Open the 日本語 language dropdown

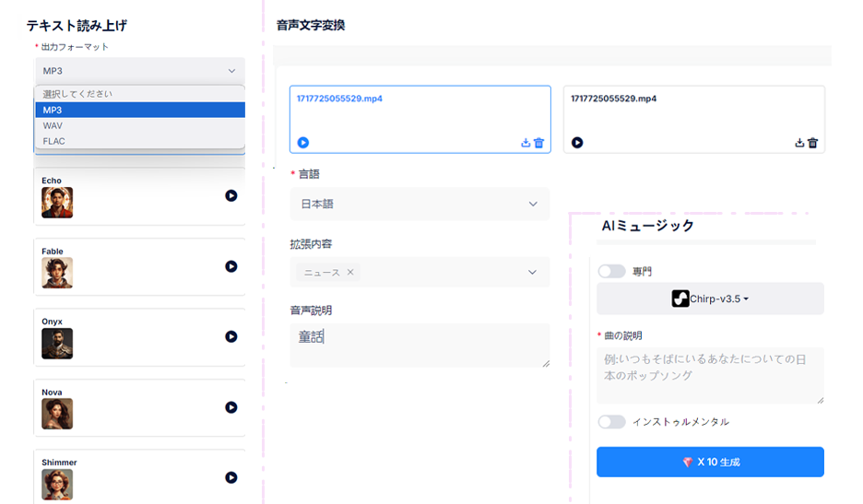point(420,205)
